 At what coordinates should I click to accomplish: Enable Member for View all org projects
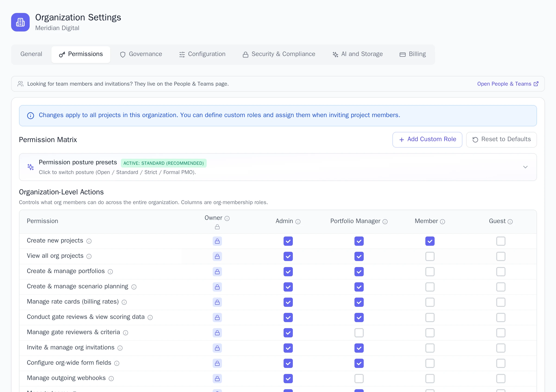pyautogui.click(x=430, y=256)
